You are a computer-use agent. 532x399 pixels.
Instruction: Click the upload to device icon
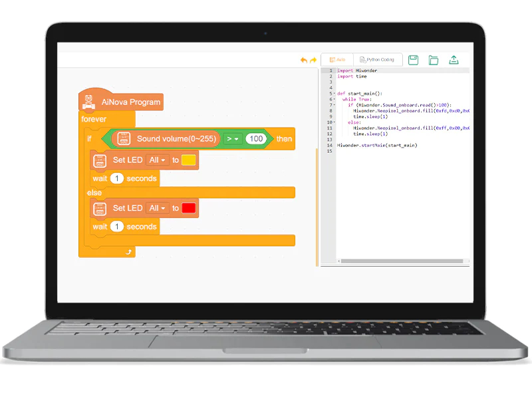pos(454,60)
